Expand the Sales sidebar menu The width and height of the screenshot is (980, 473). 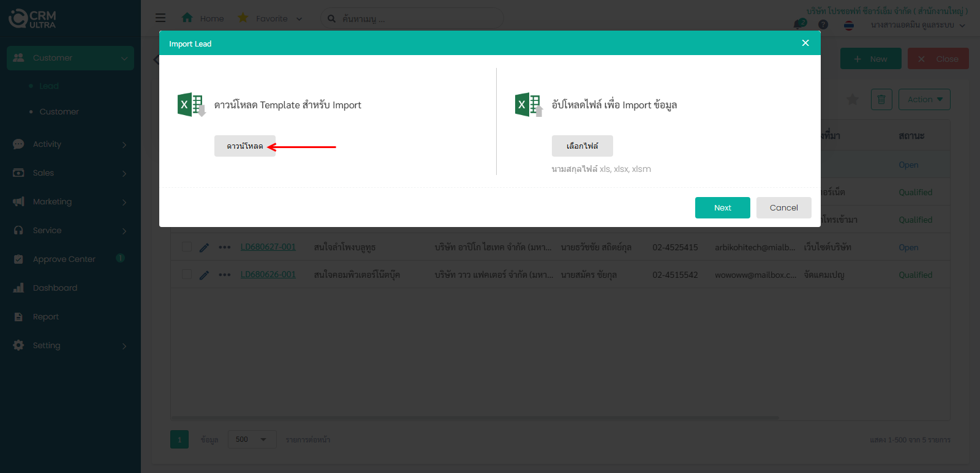tap(70, 173)
